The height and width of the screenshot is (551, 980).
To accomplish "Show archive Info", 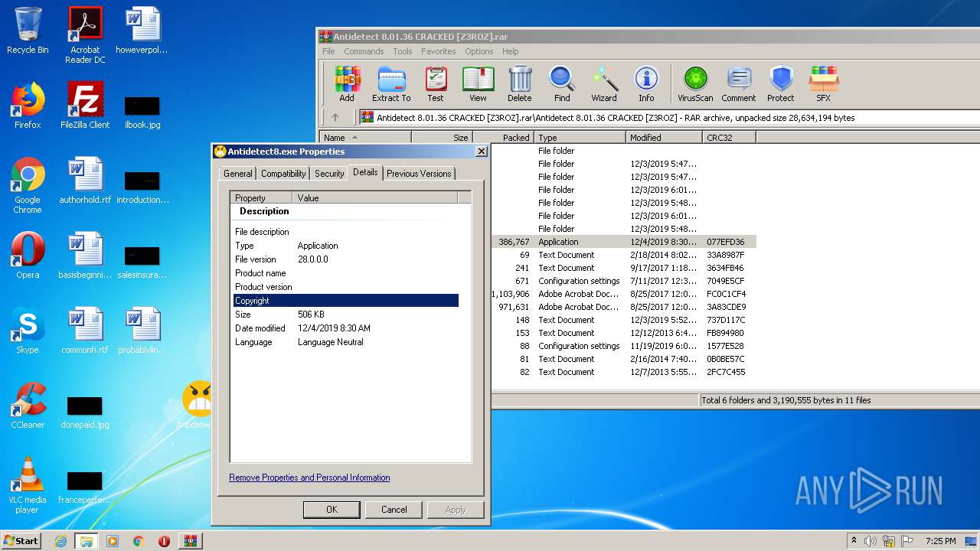I will tap(646, 83).
